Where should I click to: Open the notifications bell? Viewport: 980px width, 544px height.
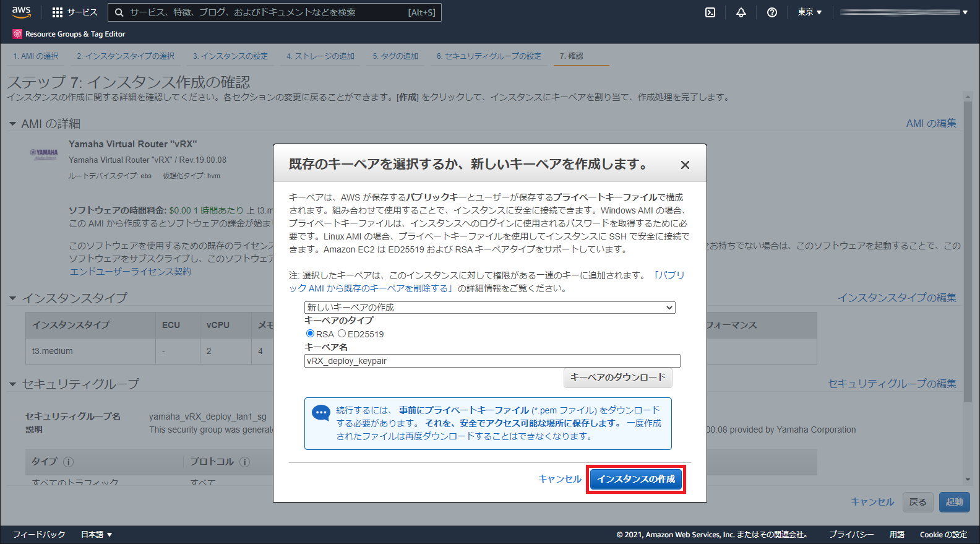741,12
